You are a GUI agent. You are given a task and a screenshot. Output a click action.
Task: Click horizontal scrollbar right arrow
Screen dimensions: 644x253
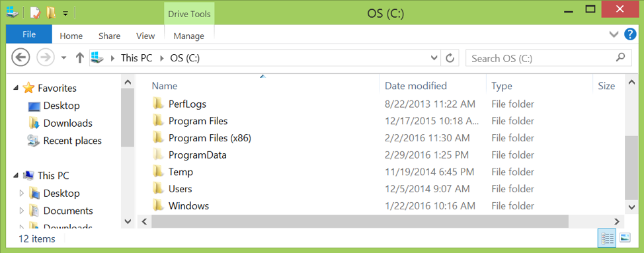(616, 221)
